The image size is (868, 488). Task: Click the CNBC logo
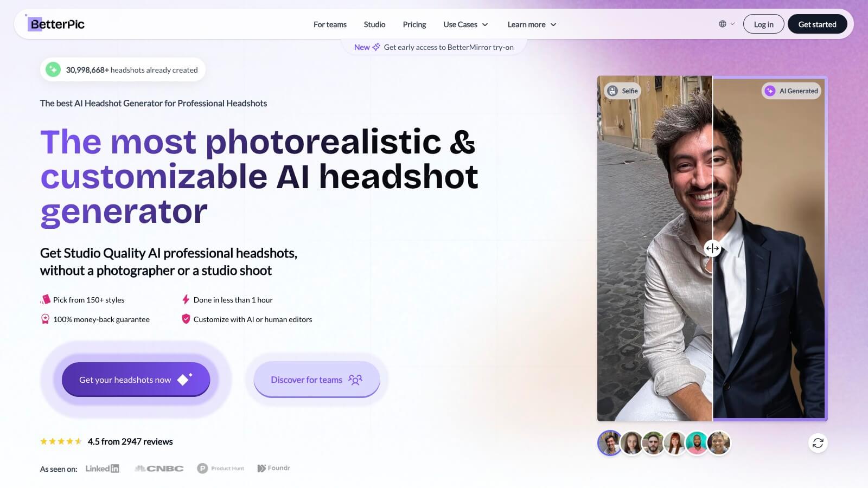[159, 468]
